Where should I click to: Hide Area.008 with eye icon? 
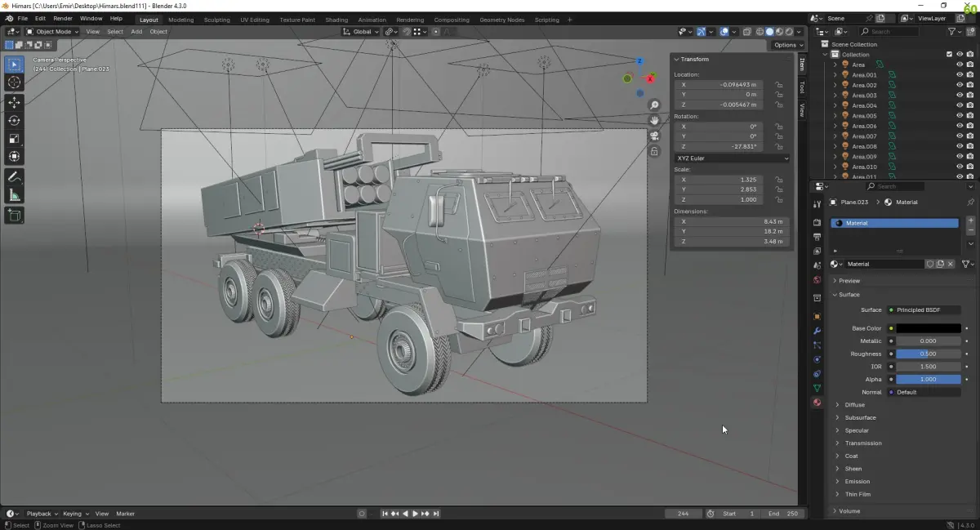[x=960, y=146]
